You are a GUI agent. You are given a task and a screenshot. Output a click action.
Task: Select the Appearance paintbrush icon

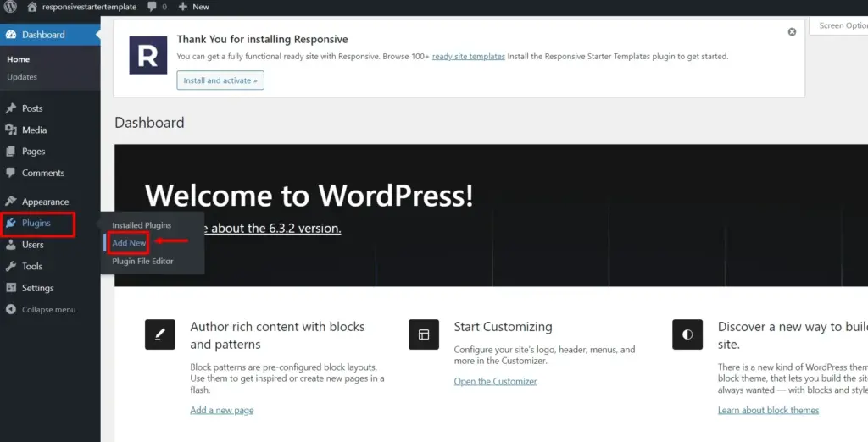click(x=11, y=202)
